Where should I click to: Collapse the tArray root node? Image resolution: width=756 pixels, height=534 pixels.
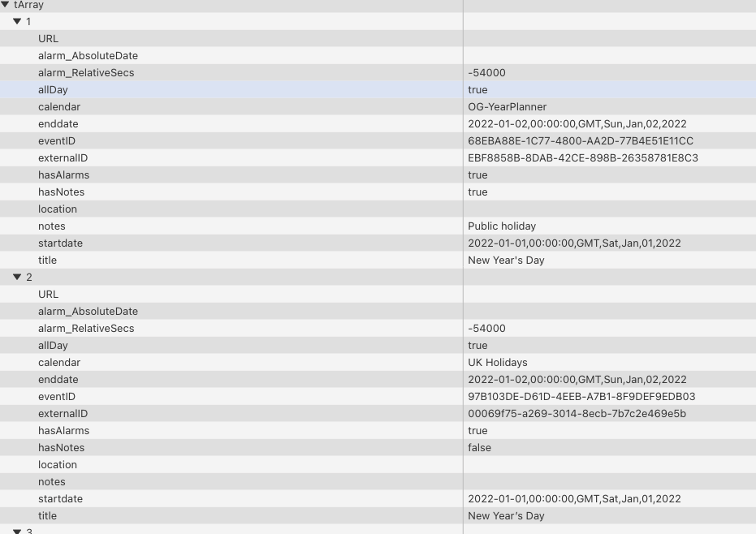click(6, 5)
